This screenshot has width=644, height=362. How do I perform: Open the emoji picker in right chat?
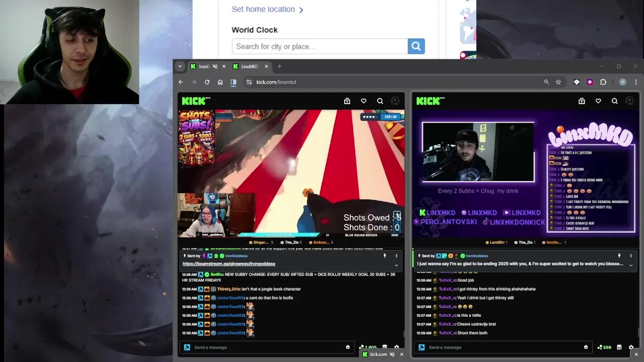click(586, 347)
